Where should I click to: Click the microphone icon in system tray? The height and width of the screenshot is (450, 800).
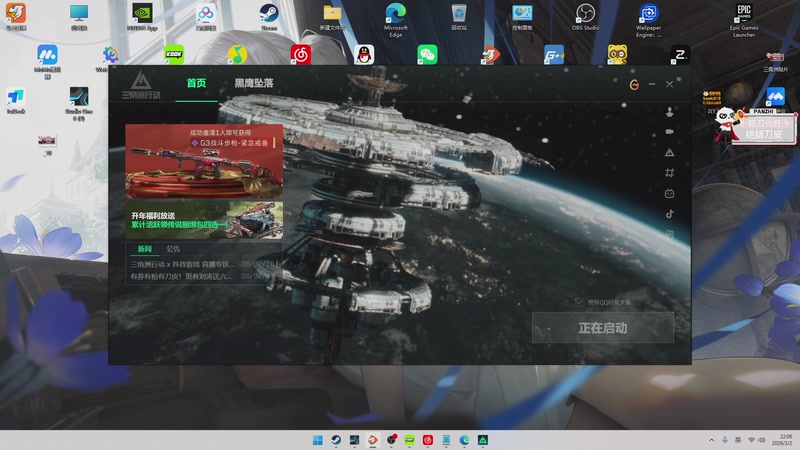tap(724, 440)
